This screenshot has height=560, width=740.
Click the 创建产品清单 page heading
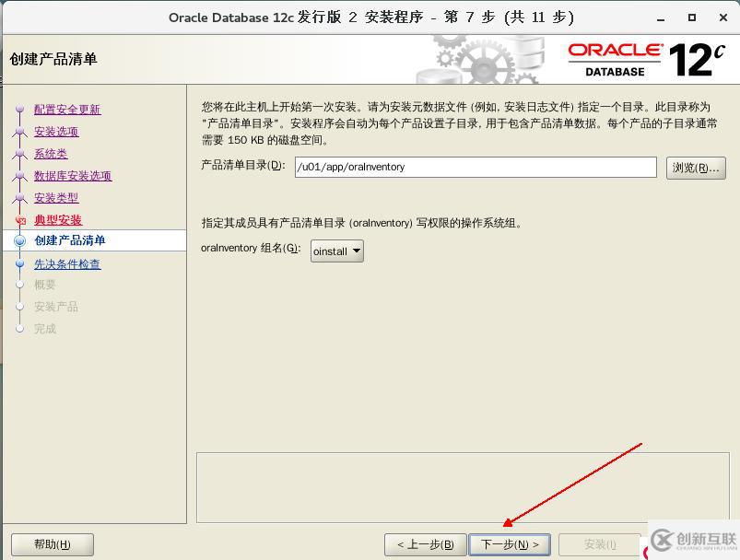[53, 59]
